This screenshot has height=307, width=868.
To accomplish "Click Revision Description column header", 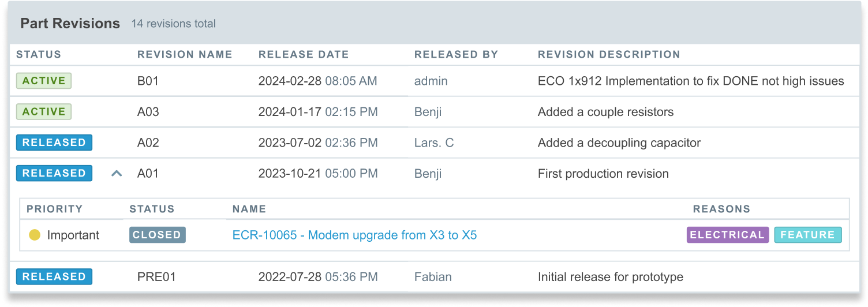I will pos(609,55).
